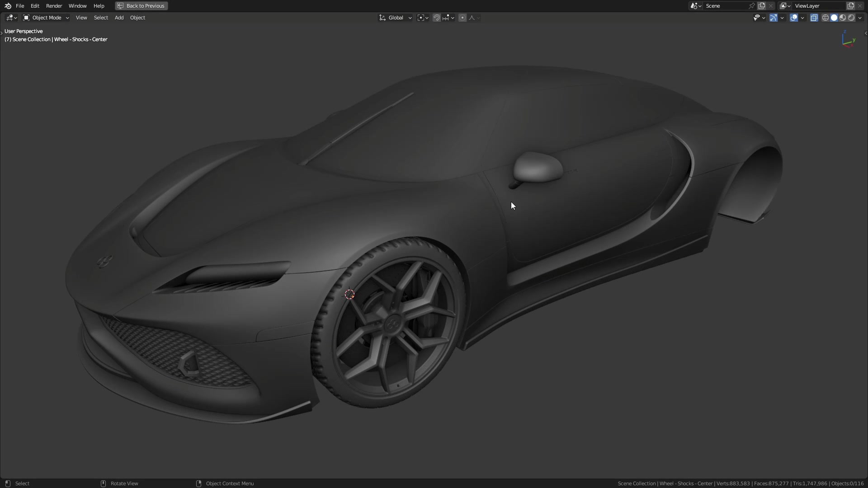Viewport: 868px width, 488px height.
Task: Open the view layer browse icon
Action: (785, 6)
